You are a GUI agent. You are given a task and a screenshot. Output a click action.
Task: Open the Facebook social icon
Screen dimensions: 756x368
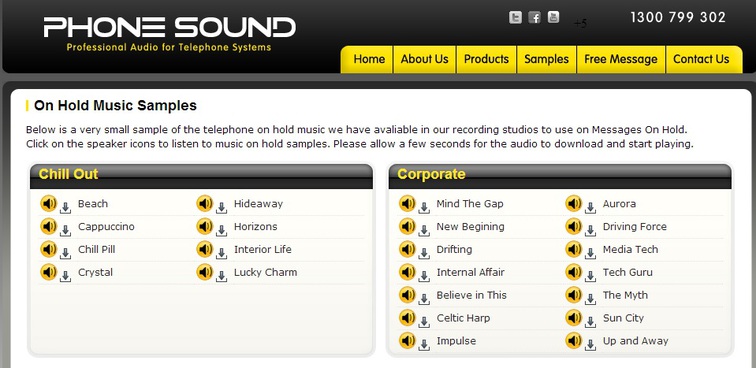tap(534, 18)
